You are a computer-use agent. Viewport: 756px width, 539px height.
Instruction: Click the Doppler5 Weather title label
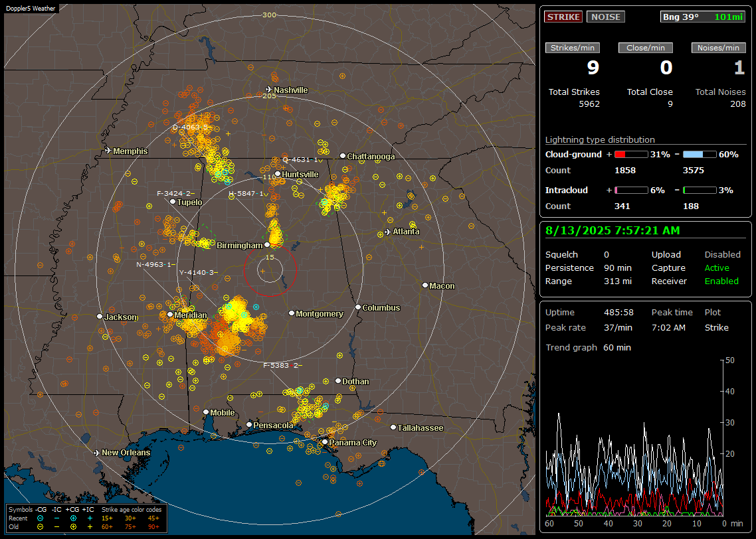click(31, 8)
